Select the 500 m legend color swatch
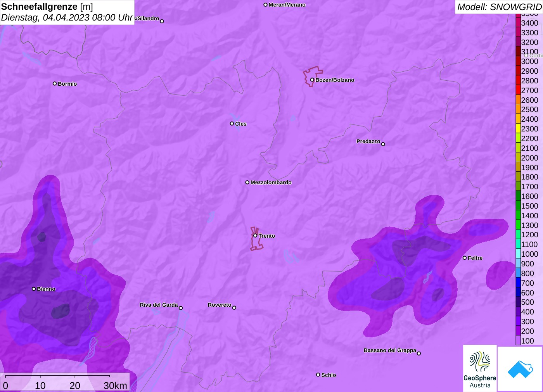The width and height of the screenshot is (543, 392). tap(518, 302)
